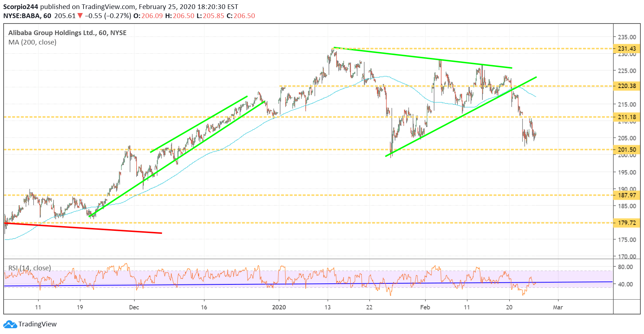Click the red descending trendline
This screenshot has width=644, height=334.
click(83, 228)
